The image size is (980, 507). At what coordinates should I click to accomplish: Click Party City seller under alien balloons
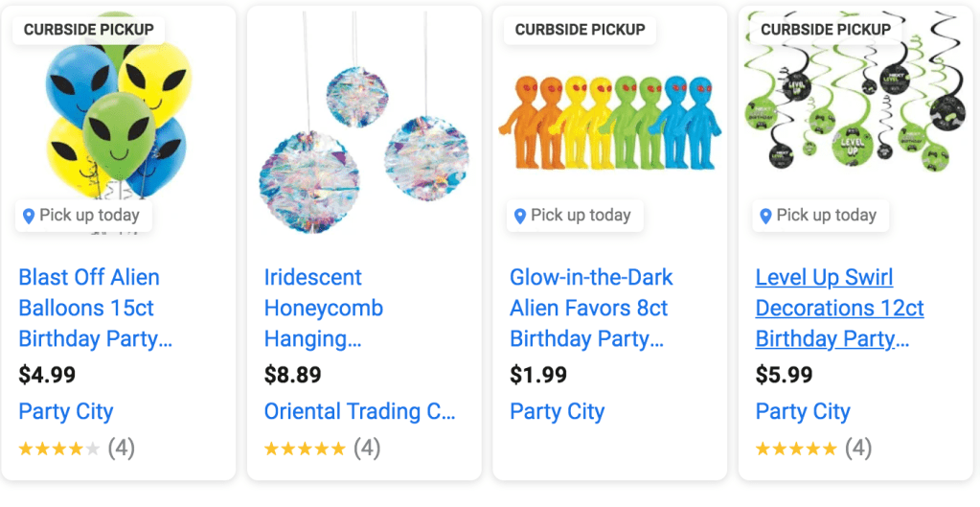[66, 412]
